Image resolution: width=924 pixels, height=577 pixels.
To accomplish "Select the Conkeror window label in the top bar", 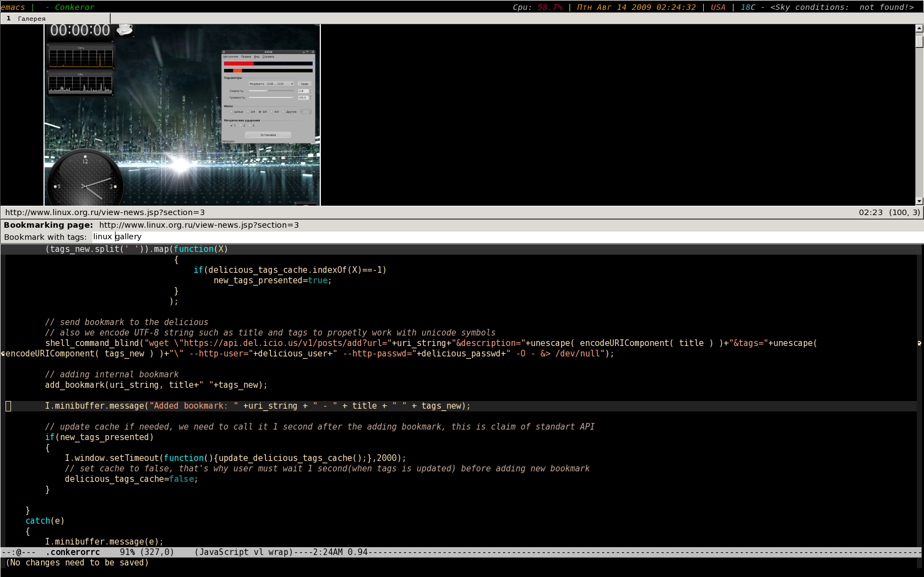I will pyautogui.click(x=74, y=7).
